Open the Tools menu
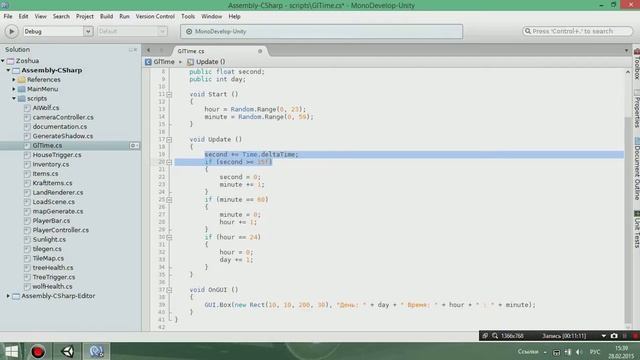Screen dimensions: 640x360 point(188,16)
